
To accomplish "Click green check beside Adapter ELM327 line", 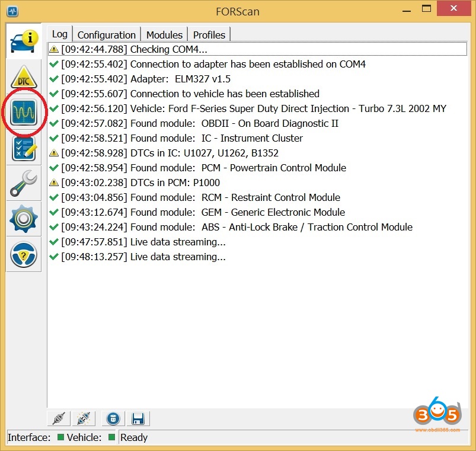I will pyautogui.click(x=54, y=79).
